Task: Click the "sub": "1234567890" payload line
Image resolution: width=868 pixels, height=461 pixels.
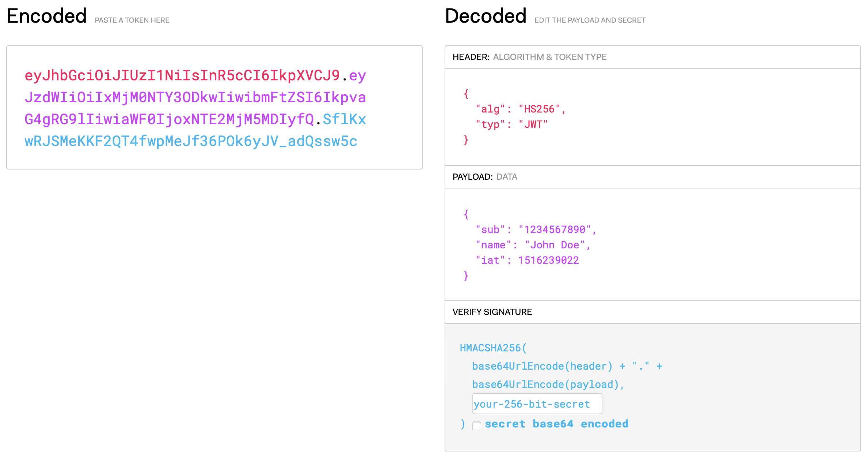Action: tap(536, 229)
